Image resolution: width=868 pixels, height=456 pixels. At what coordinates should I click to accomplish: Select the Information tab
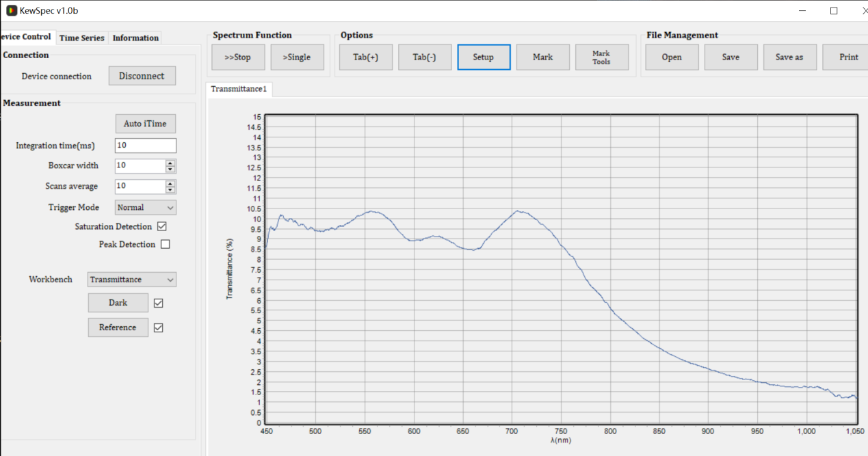pyautogui.click(x=135, y=38)
